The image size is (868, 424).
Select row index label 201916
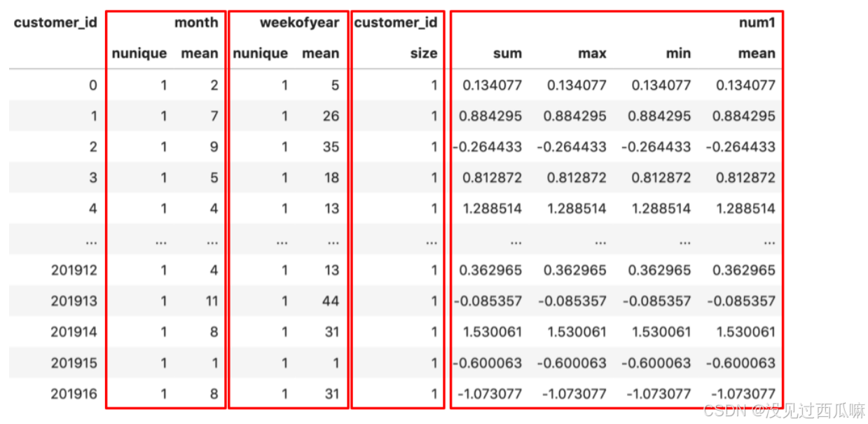[74, 394]
